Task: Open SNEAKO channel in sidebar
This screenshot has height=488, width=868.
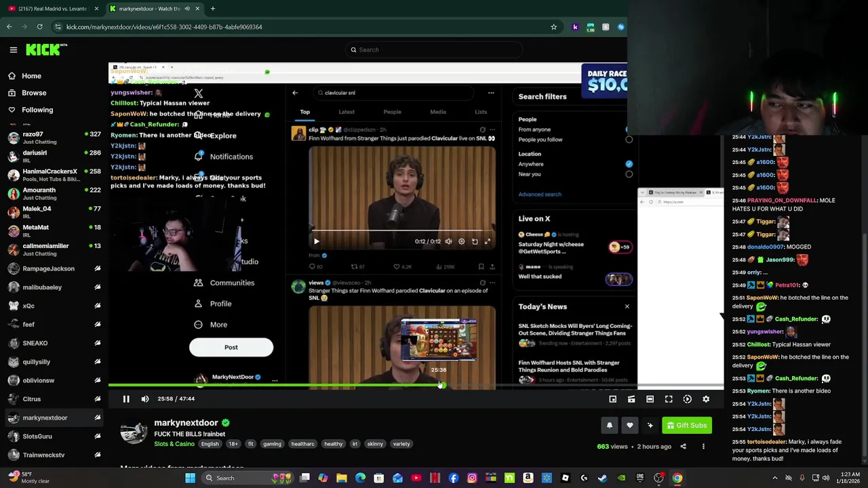Action: click(54, 343)
